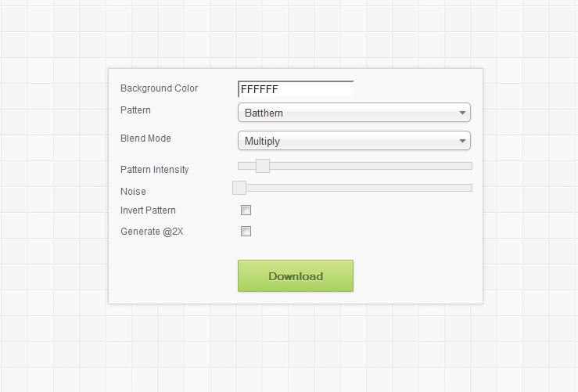This screenshot has width=578, height=392.
Task: Click the Background Color label
Action: coord(160,88)
